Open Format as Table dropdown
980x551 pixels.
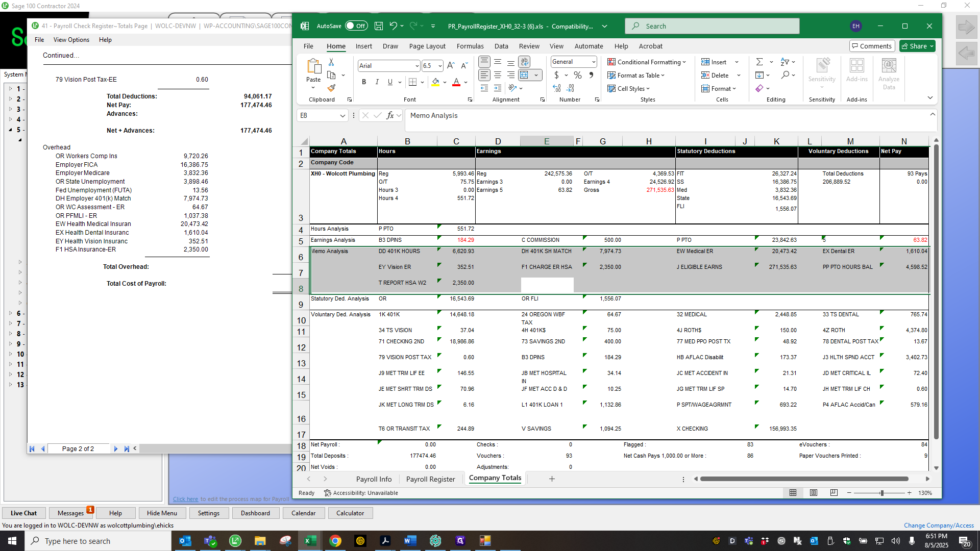tap(636, 75)
